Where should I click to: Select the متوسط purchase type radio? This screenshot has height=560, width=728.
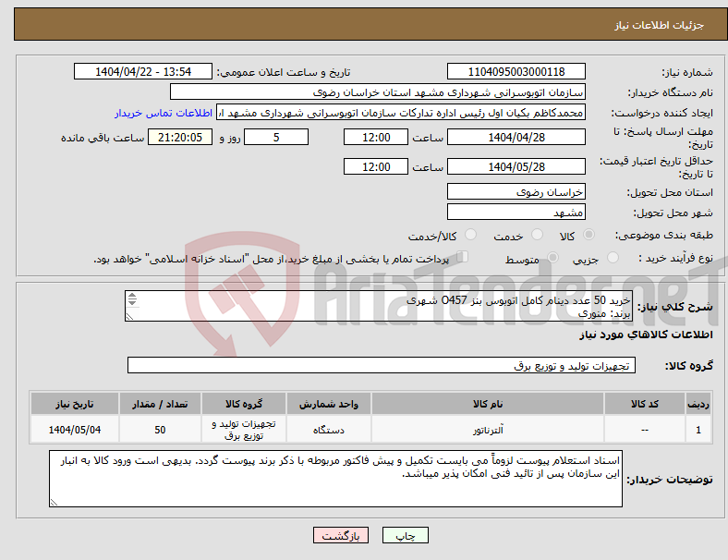coord(553,257)
